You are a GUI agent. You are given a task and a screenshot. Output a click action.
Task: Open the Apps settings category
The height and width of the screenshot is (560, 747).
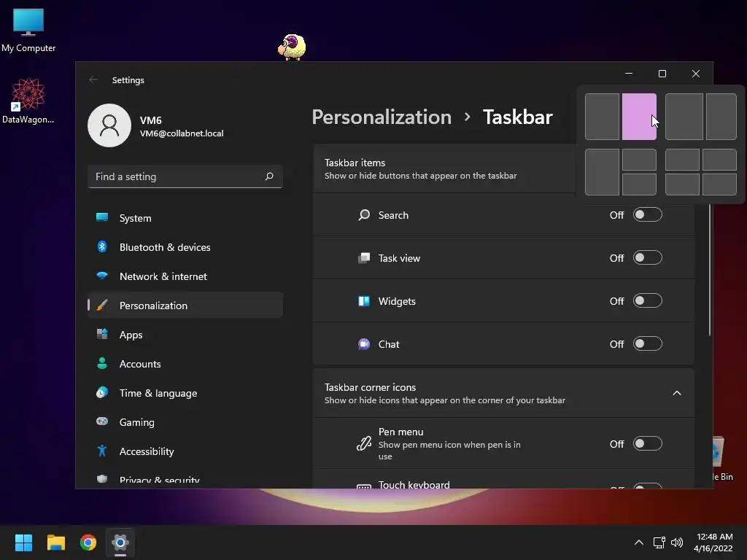pos(185,334)
